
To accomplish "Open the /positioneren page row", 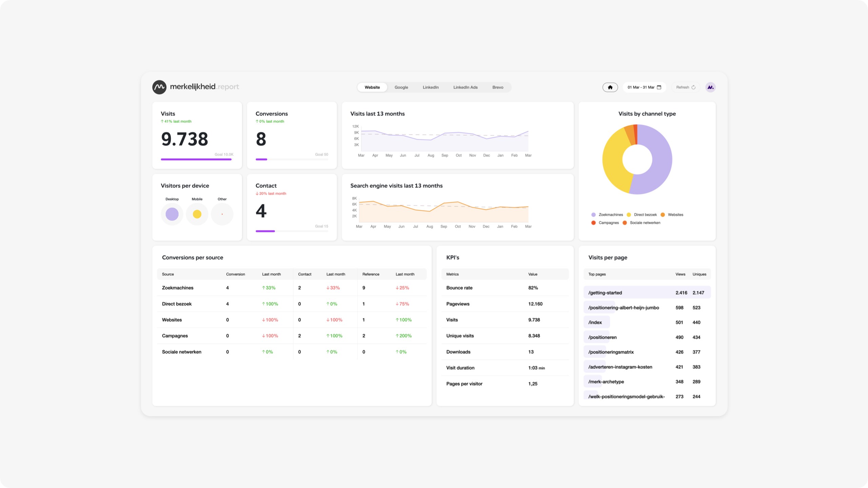I will [647, 337].
